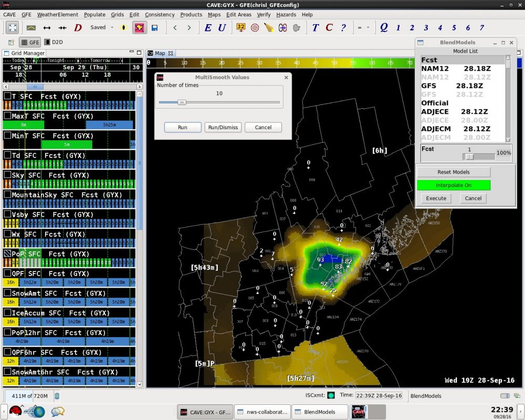Click the new perspective icon beside GFE
Screen dimensions: 525x420
tap(11, 42)
